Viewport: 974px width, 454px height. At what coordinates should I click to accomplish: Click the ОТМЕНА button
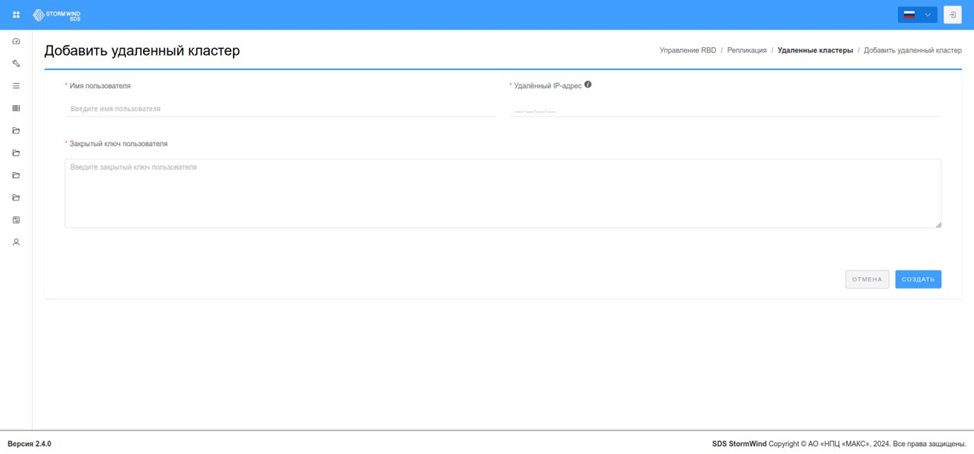(x=867, y=279)
